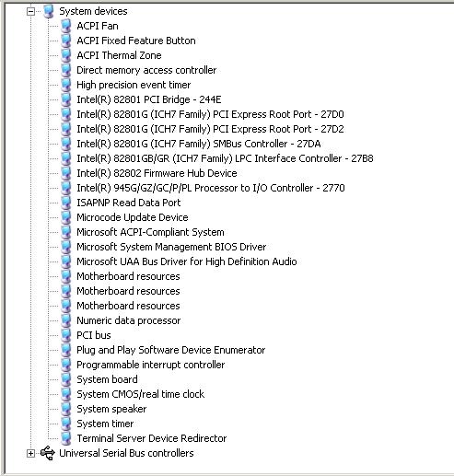The image size is (454, 476).
Task: Select Direct memory access controller
Action: (146, 70)
